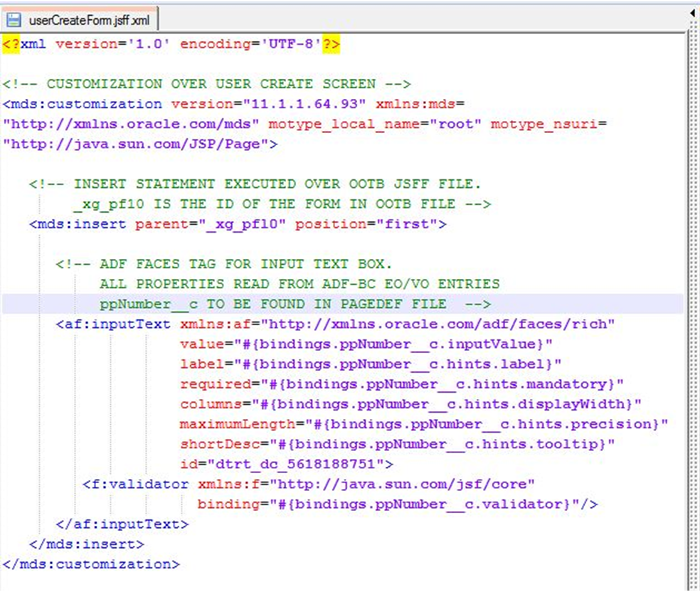
Task: Click the af:inputText opening tag
Action: tap(113, 324)
